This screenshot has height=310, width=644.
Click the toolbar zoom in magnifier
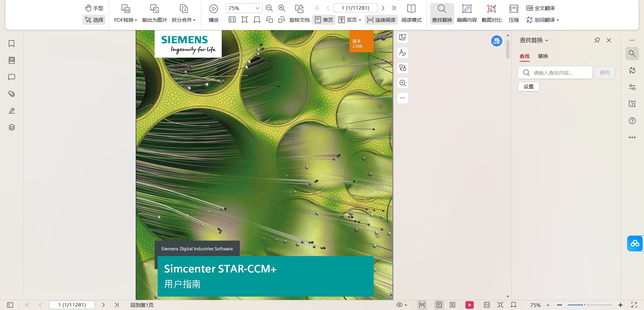tap(282, 8)
